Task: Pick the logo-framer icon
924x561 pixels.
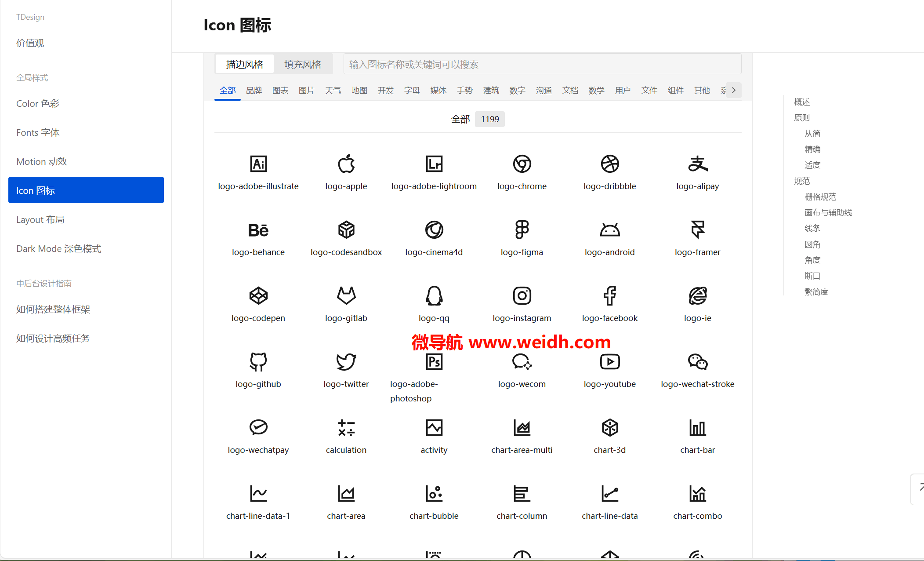Action: pyautogui.click(x=698, y=230)
